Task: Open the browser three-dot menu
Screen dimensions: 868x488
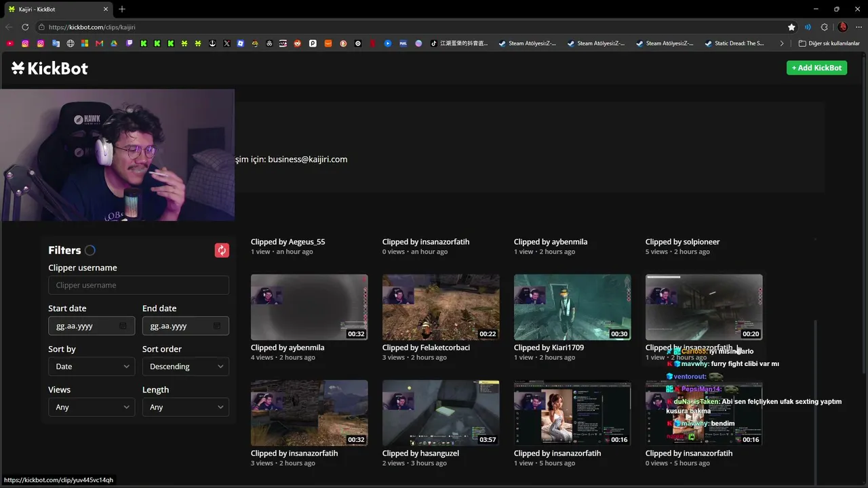Action: click(858, 27)
